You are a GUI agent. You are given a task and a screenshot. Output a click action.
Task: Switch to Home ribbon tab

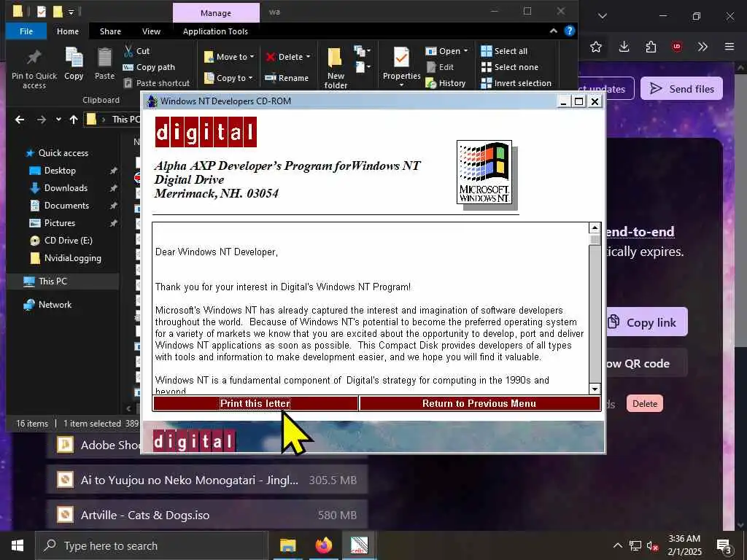tap(68, 31)
